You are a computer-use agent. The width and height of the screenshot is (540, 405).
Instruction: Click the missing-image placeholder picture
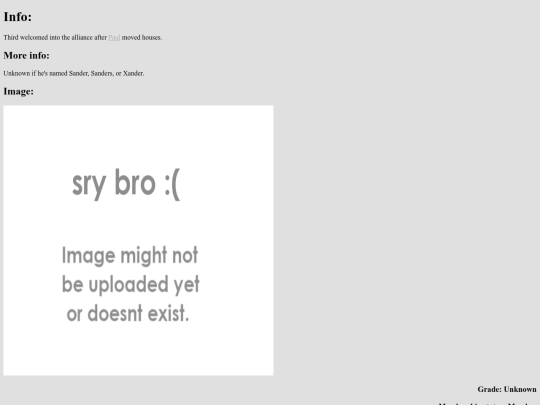[138, 240]
